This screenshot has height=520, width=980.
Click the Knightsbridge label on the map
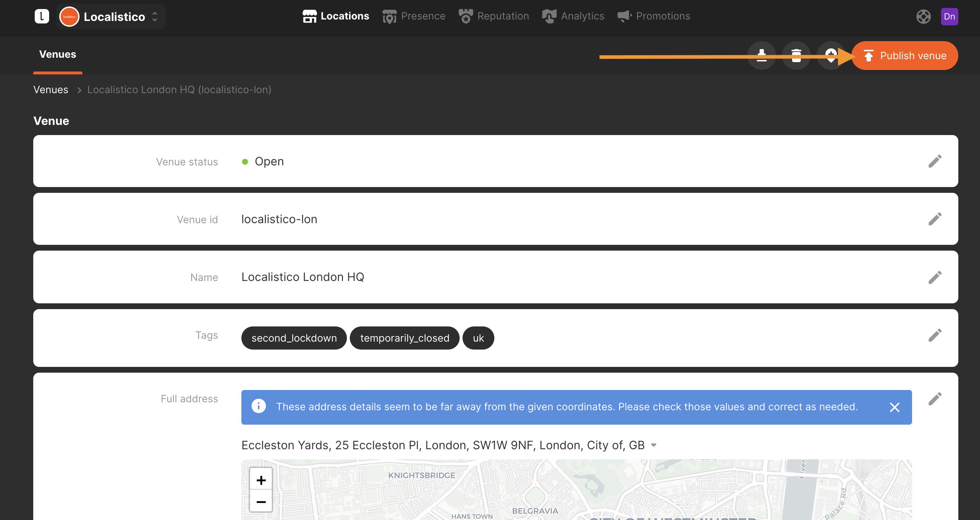pos(421,476)
